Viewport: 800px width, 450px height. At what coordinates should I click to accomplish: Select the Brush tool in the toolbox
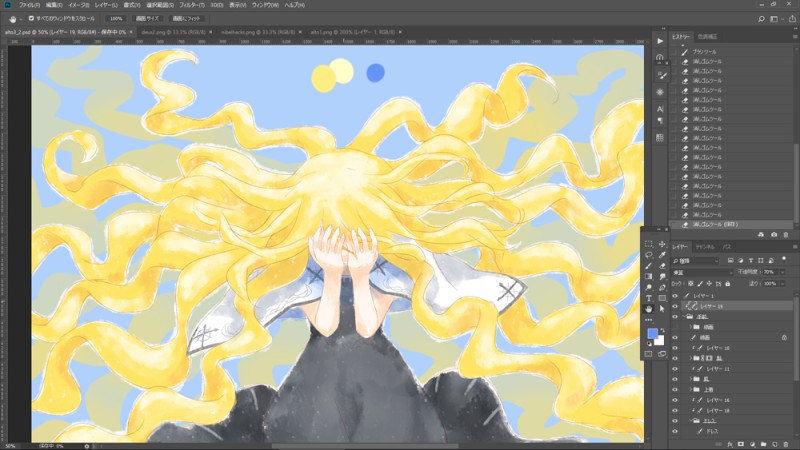[648, 266]
